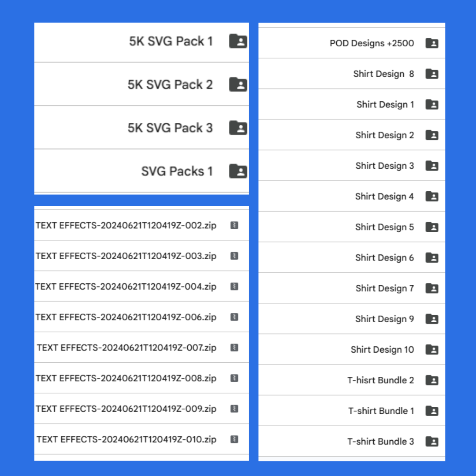Select the folder icon beside T-hisrt Bundle 2

431,380
